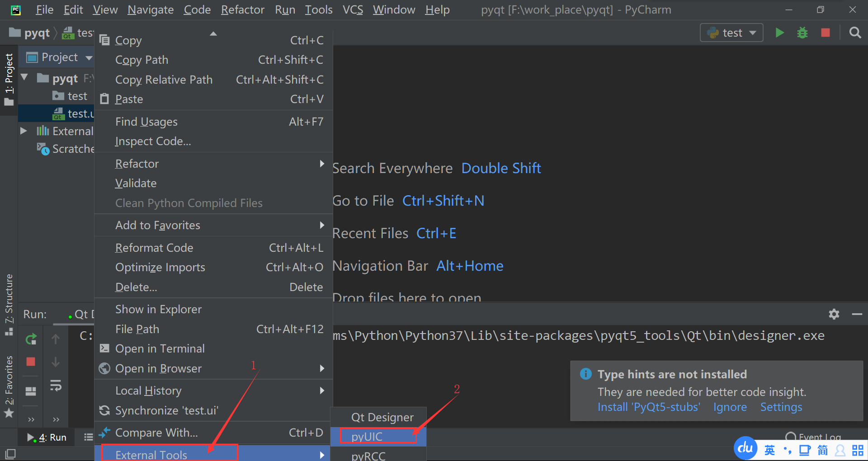
Task: Click the soft-wrap arrow icon in Run toolbar
Action: point(56,386)
